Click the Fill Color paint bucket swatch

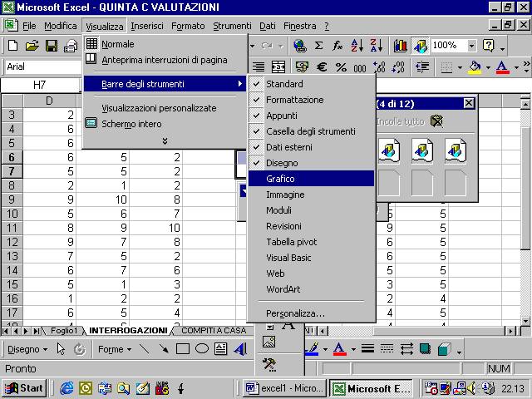(x=475, y=67)
